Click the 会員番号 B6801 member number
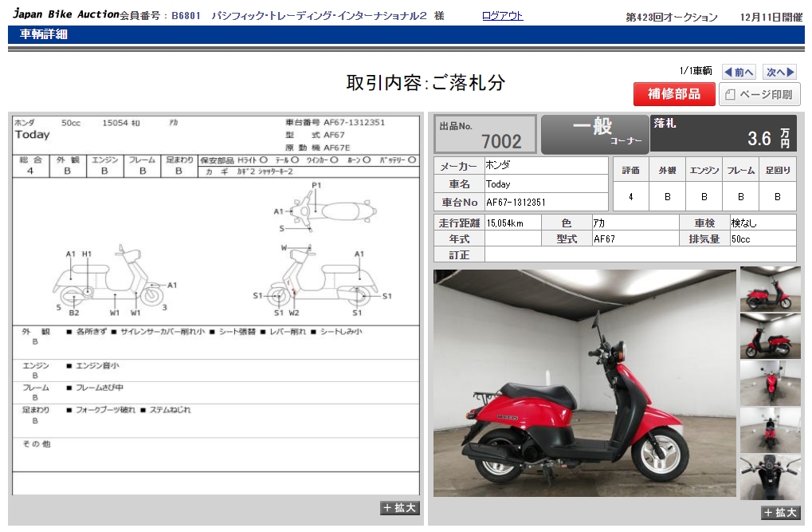Viewport: 812px width, 532px height. click(x=160, y=16)
